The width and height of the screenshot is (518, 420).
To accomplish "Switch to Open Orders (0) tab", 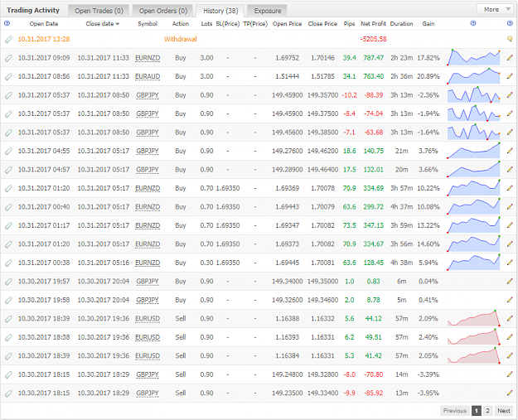I will tap(163, 11).
